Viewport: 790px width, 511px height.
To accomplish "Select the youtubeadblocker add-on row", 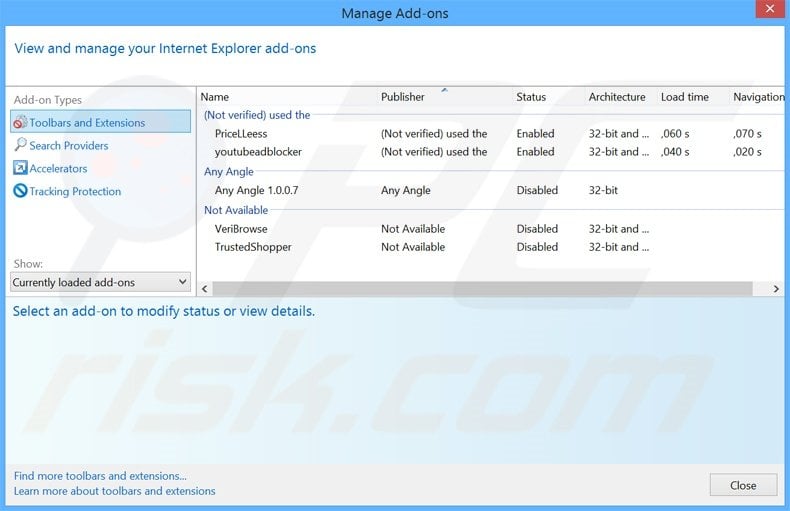I will click(491, 152).
